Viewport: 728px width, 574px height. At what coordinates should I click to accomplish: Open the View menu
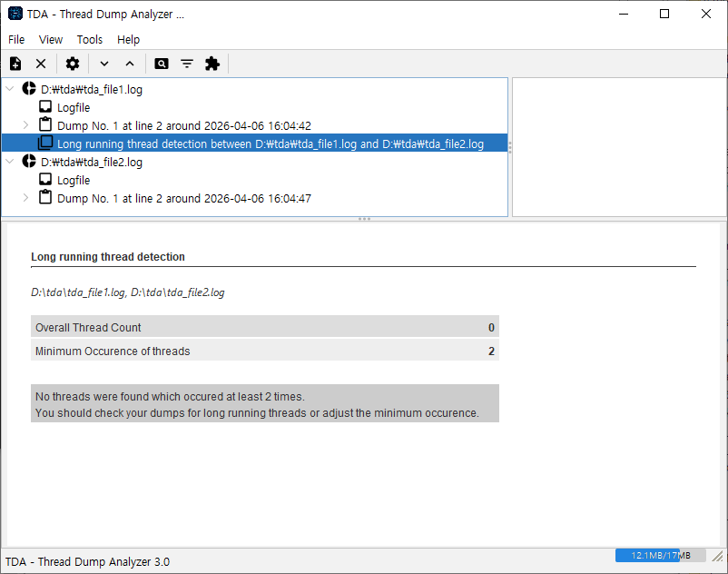(x=51, y=40)
